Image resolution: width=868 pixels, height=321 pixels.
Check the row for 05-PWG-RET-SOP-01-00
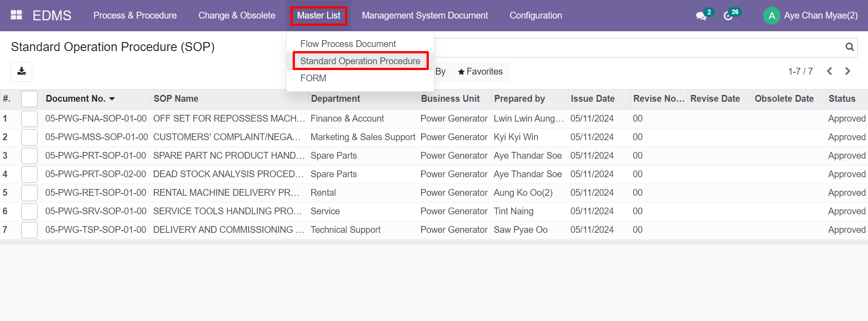pos(29,193)
